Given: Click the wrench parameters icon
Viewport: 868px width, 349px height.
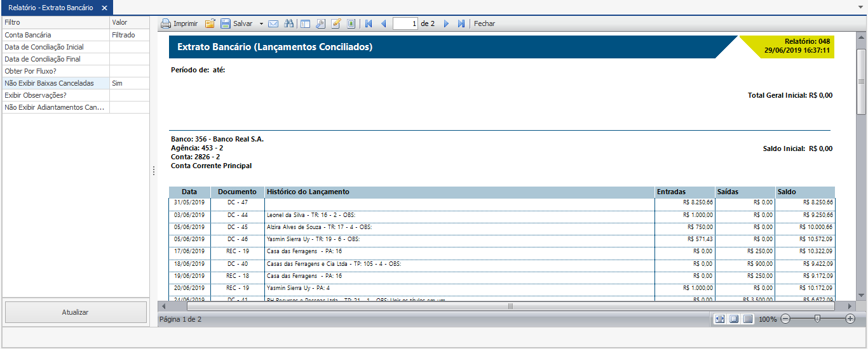Looking at the screenshot, I should [x=320, y=24].
